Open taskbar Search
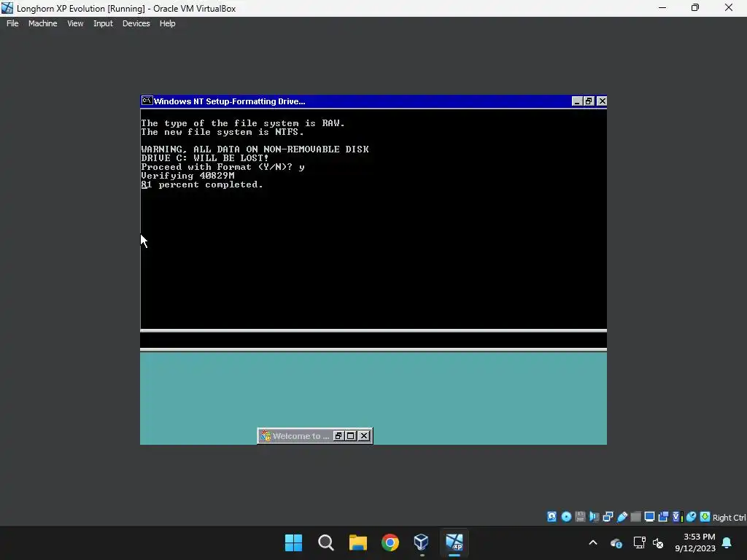Viewport: 747px width, 560px height. (x=326, y=542)
